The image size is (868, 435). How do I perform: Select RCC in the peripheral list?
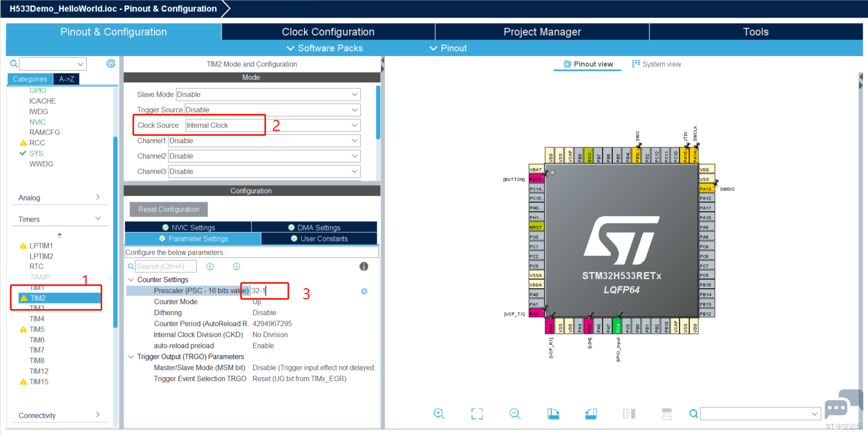(37, 143)
